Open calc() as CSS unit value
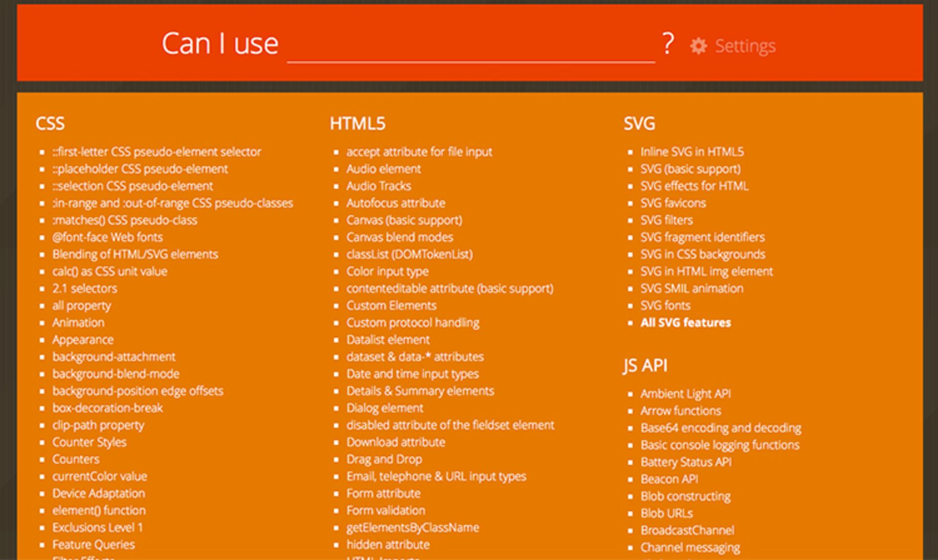Viewport: 938px width, 560px height. 110,271
